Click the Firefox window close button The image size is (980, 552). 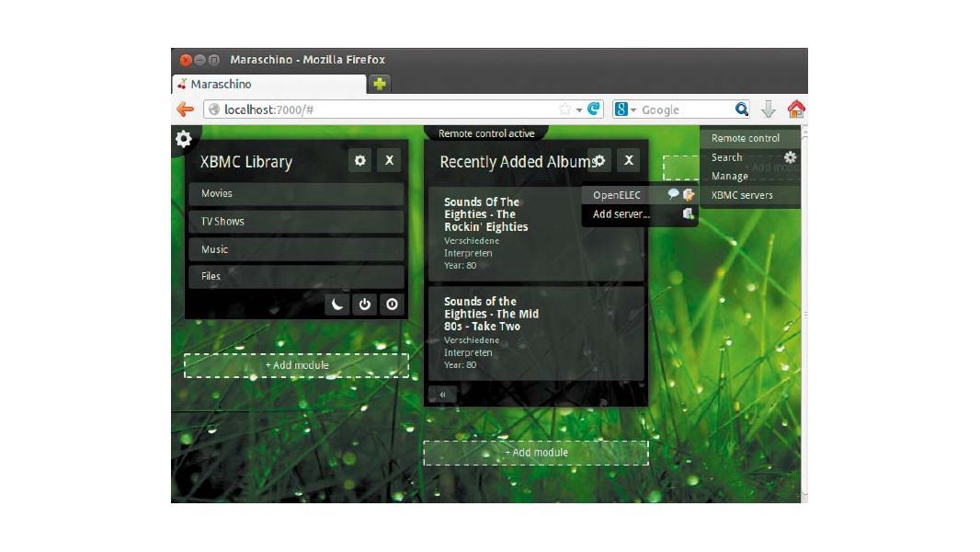(x=186, y=60)
